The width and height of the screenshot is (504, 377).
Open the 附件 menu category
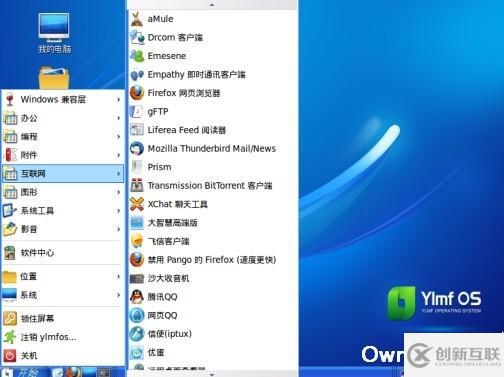(x=63, y=155)
